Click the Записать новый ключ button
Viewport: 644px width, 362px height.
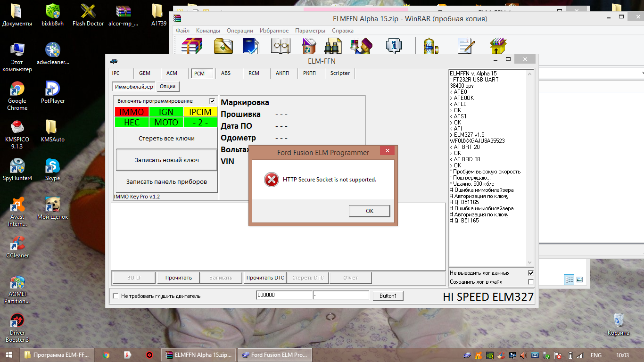pyautogui.click(x=166, y=160)
